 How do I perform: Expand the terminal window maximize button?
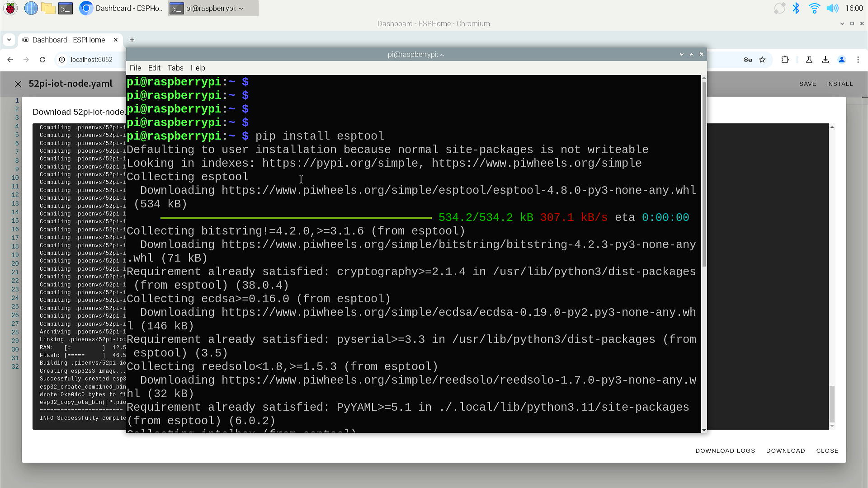691,54
